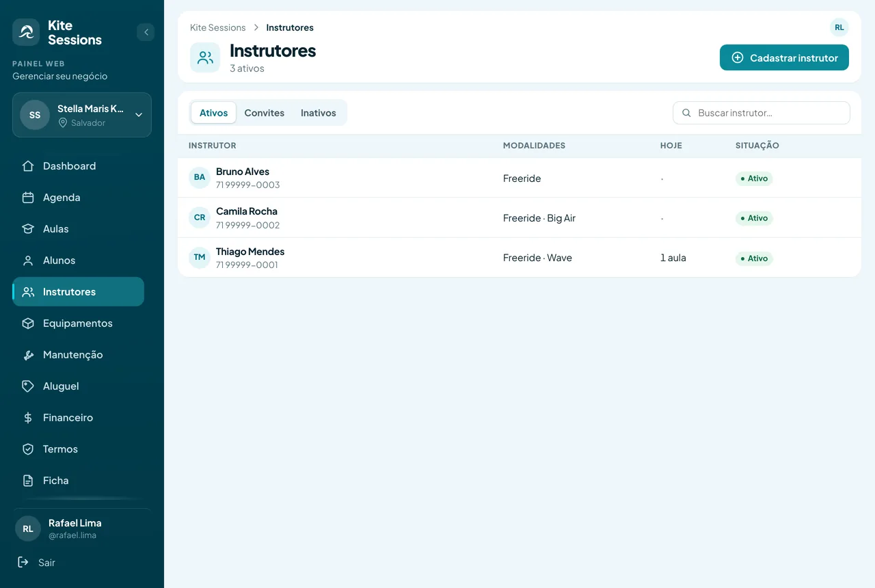This screenshot has width=875, height=588.
Task: Click the Kite Sessions wave logo icon
Action: point(26,32)
